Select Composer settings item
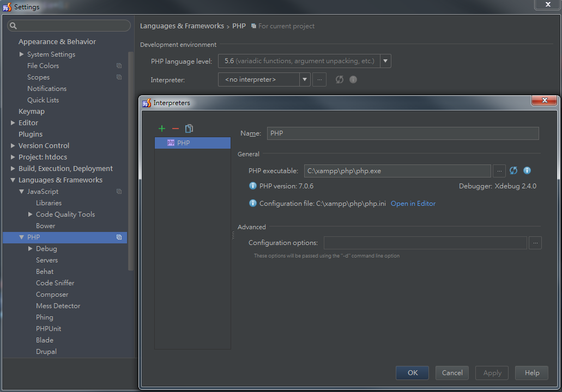The height and width of the screenshot is (392, 562). [52, 295]
